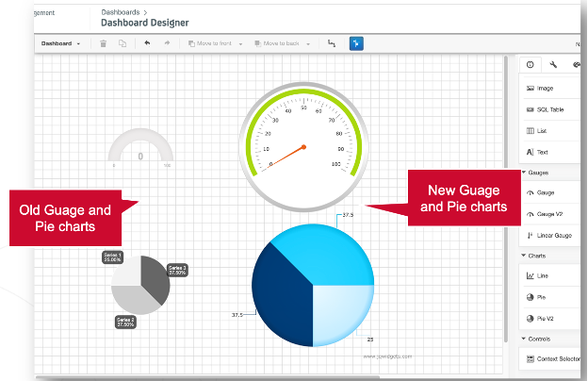Viewport: 588px width, 381px height.
Task: Collapse the Charts section
Action: tap(524, 256)
